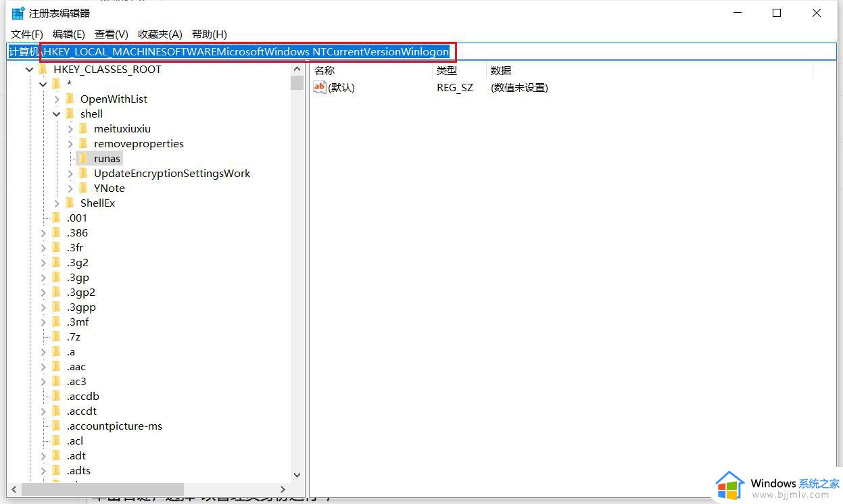Select the .aac key
This screenshot has height=504, width=843.
click(76, 366)
